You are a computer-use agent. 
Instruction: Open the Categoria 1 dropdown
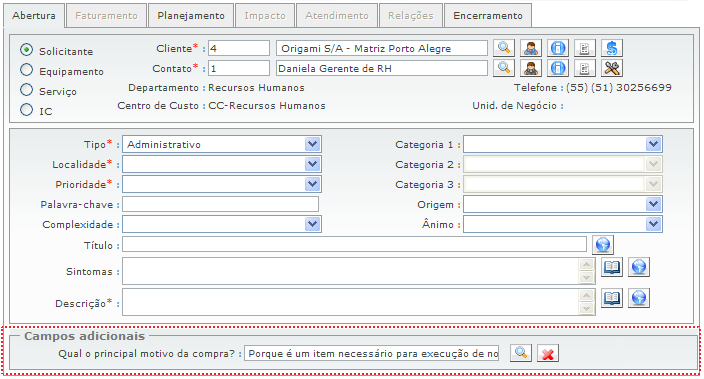563,145
